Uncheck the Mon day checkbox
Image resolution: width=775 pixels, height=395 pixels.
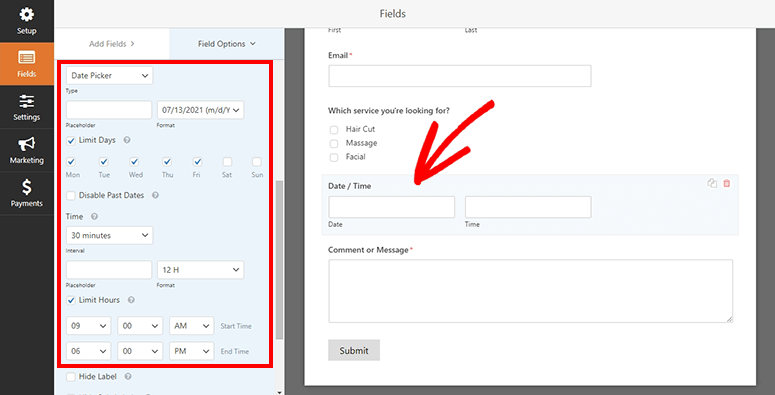pyautogui.click(x=71, y=162)
